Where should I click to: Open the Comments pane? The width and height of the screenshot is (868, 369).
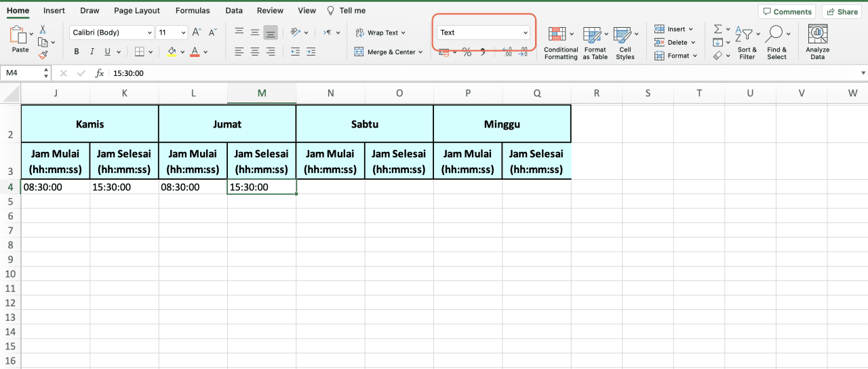[x=787, y=12]
